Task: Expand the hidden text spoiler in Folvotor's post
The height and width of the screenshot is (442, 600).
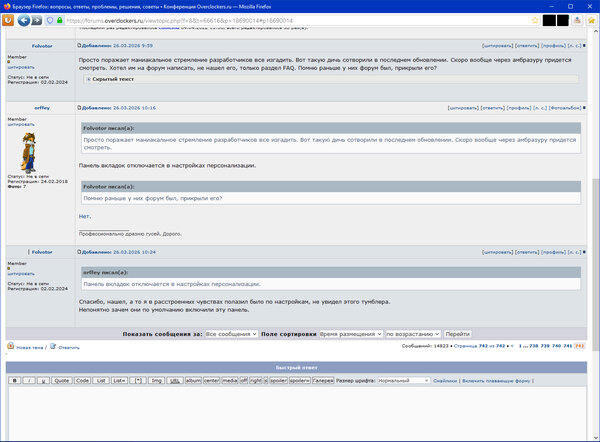Action: 88,79
